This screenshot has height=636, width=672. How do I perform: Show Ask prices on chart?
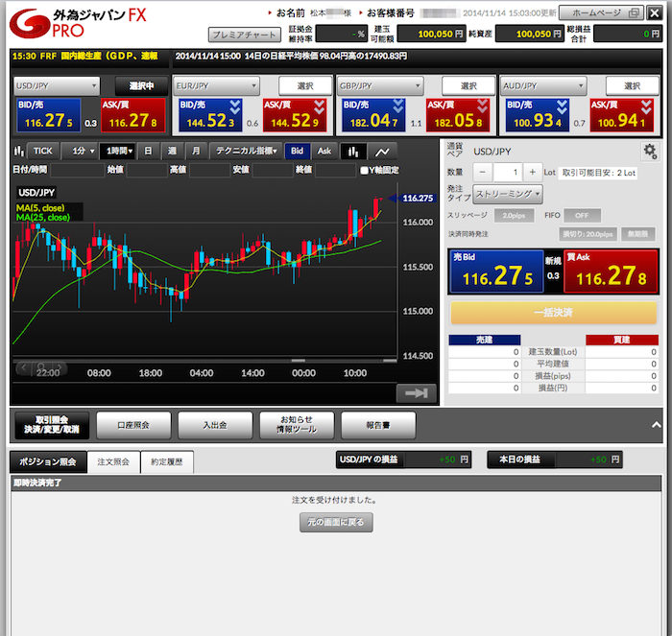324,152
